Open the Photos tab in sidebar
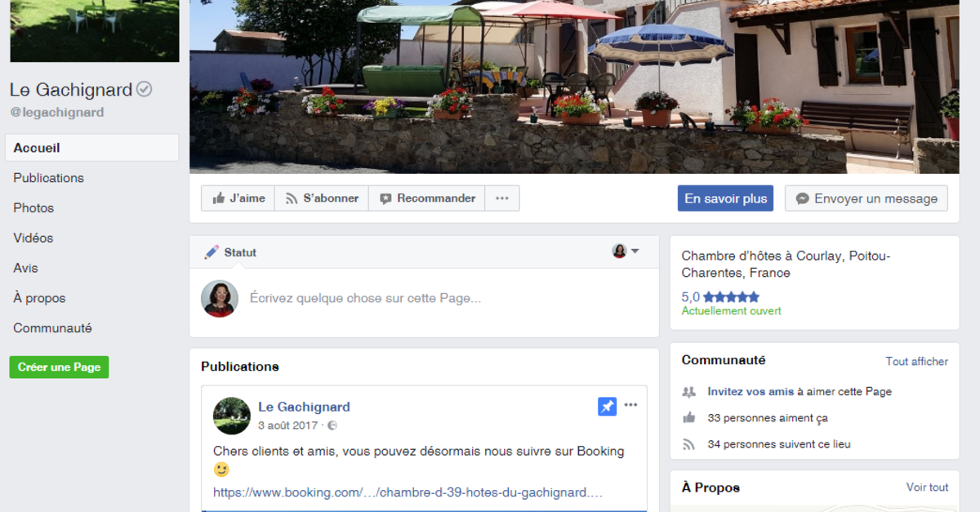980x512 pixels. click(x=33, y=208)
